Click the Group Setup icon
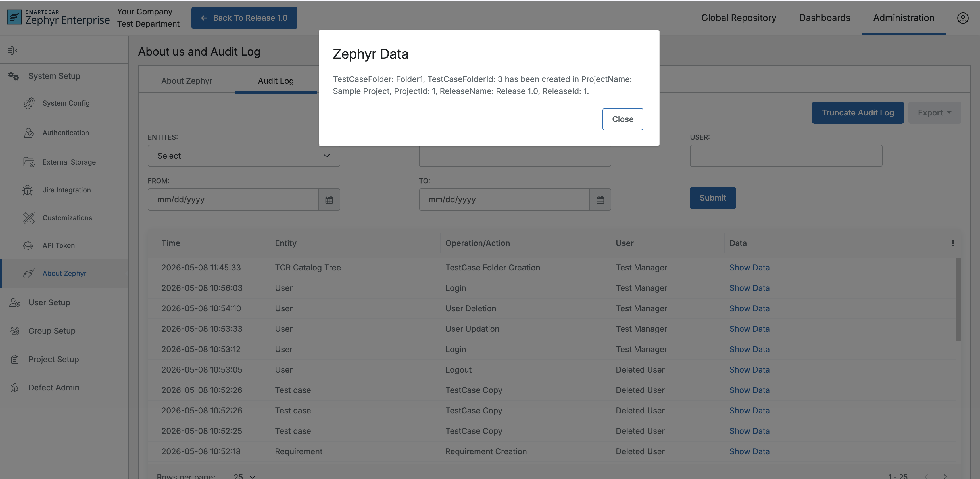Image resolution: width=980 pixels, height=479 pixels. pyautogui.click(x=15, y=331)
